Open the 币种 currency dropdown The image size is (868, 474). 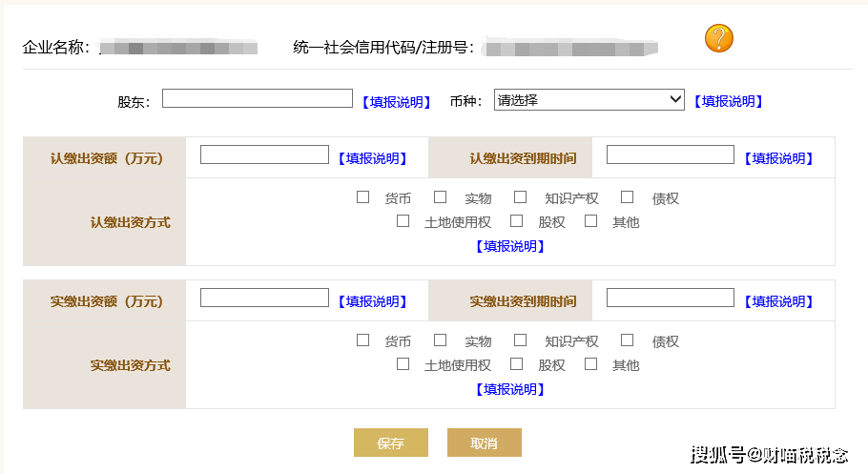589,100
